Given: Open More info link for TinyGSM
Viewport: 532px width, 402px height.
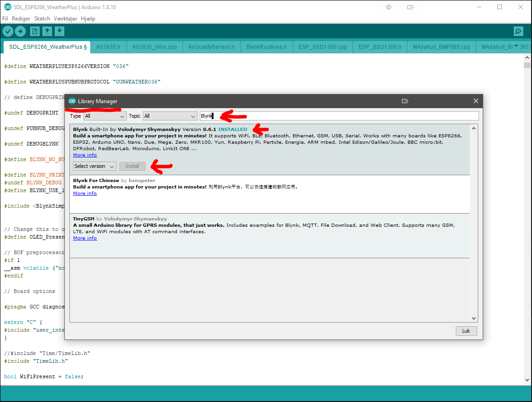Looking at the screenshot, I should pos(85,238).
